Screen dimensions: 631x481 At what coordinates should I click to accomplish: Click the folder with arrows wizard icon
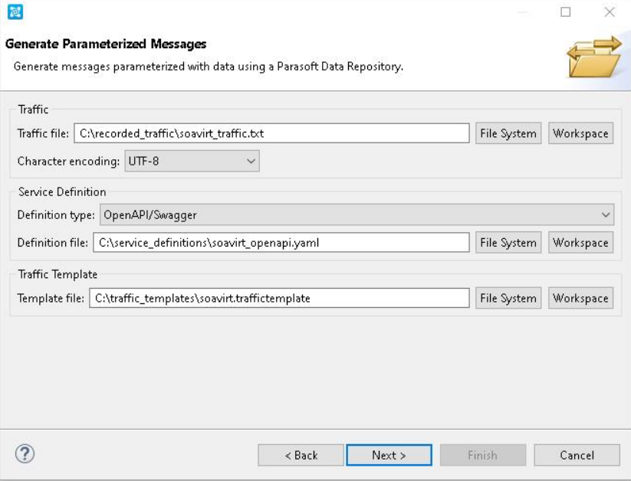[594, 57]
